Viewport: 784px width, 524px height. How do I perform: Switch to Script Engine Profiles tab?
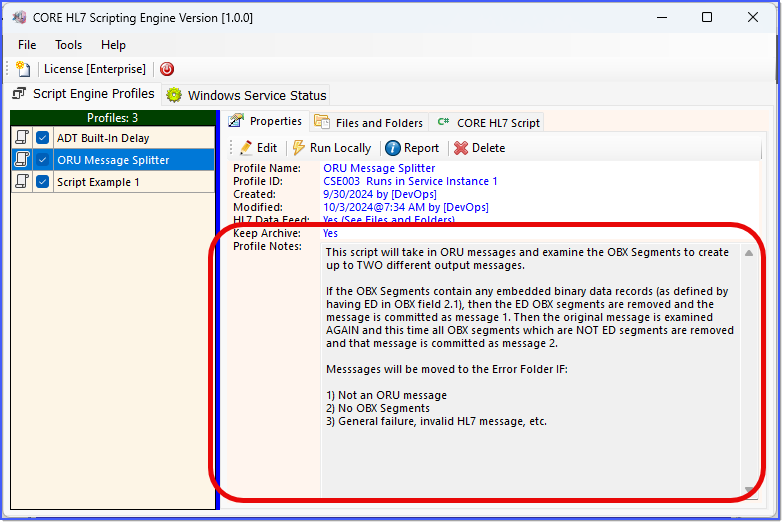click(84, 94)
